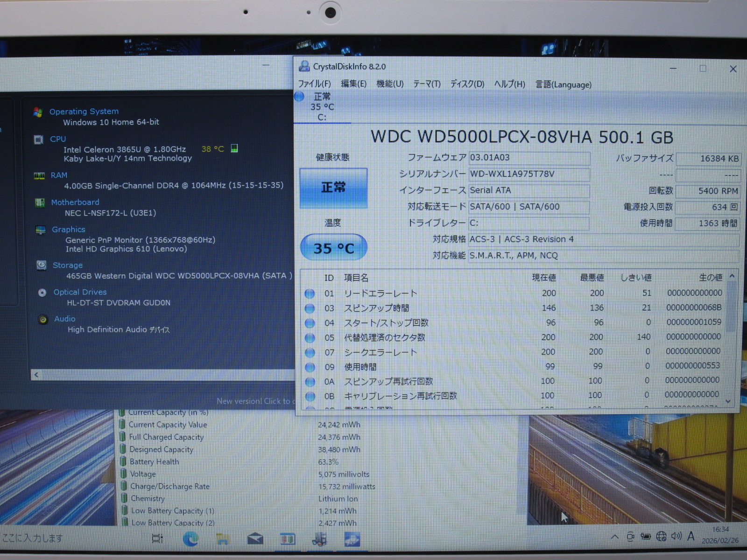Open the 言語(Language) menu
This screenshot has height=560, width=747.
click(563, 84)
